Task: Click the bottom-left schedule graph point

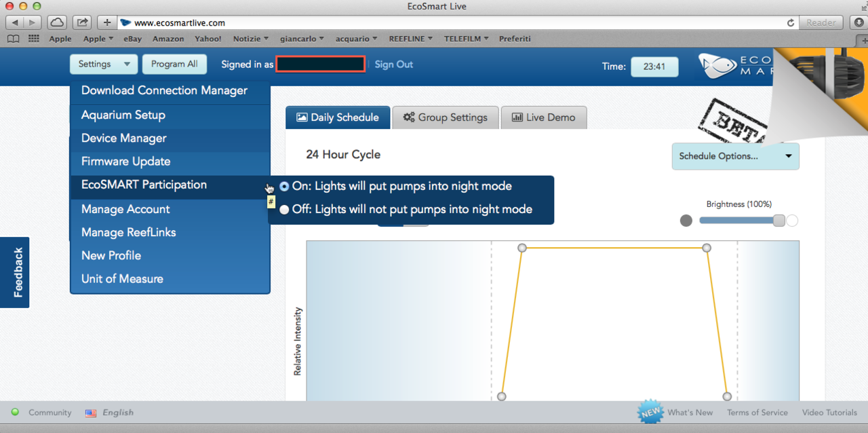Action: (502, 396)
